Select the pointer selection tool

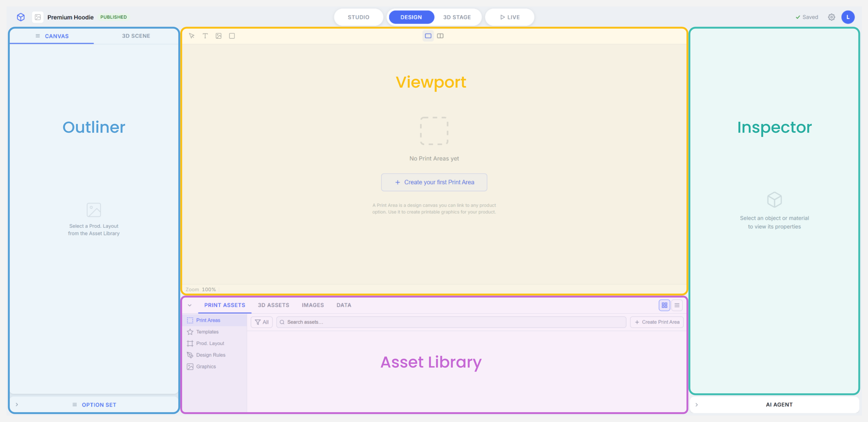click(192, 36)
